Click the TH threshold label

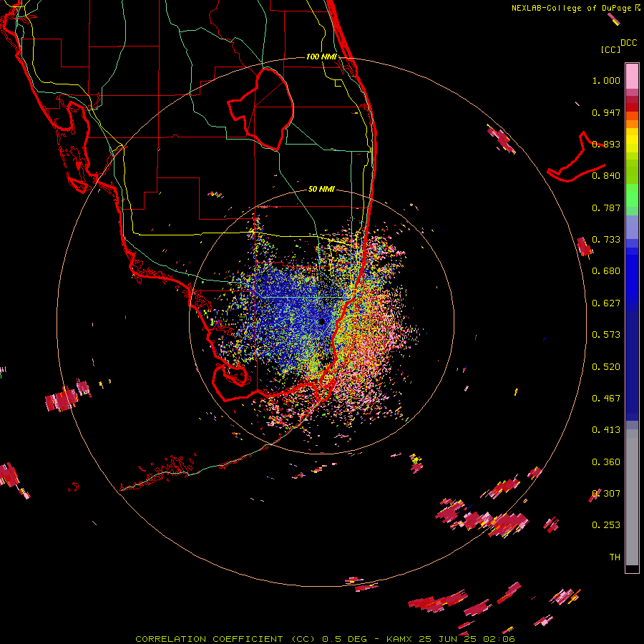coord(615,557)
